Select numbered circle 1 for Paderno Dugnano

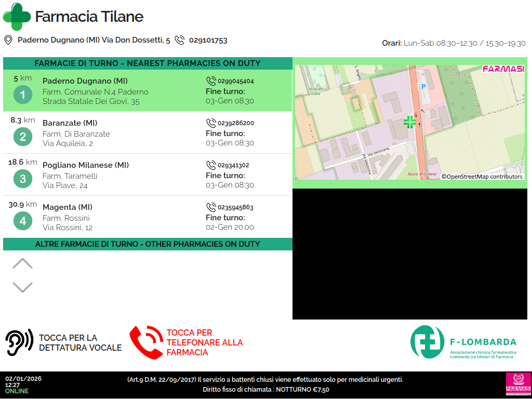22,95
